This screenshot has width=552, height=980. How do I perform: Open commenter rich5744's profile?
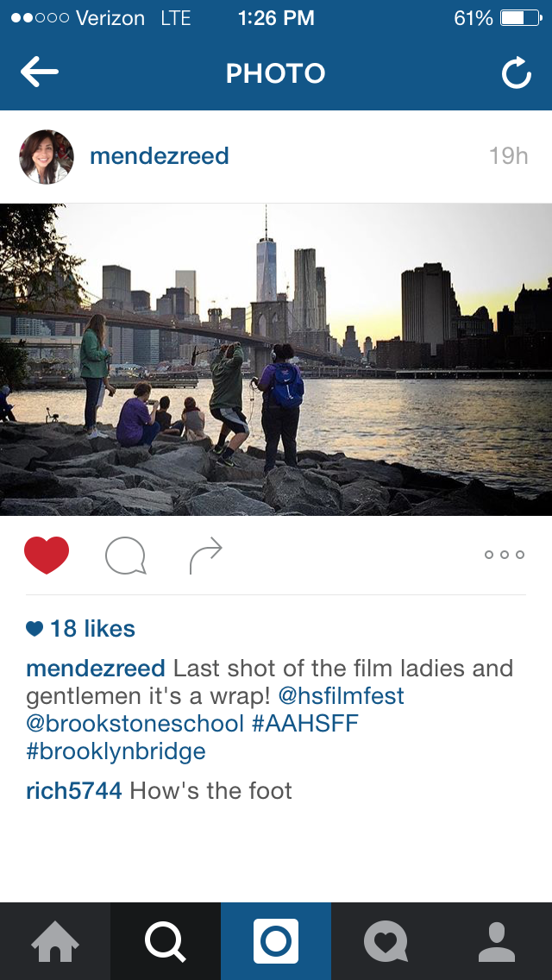tap(74, 790)
